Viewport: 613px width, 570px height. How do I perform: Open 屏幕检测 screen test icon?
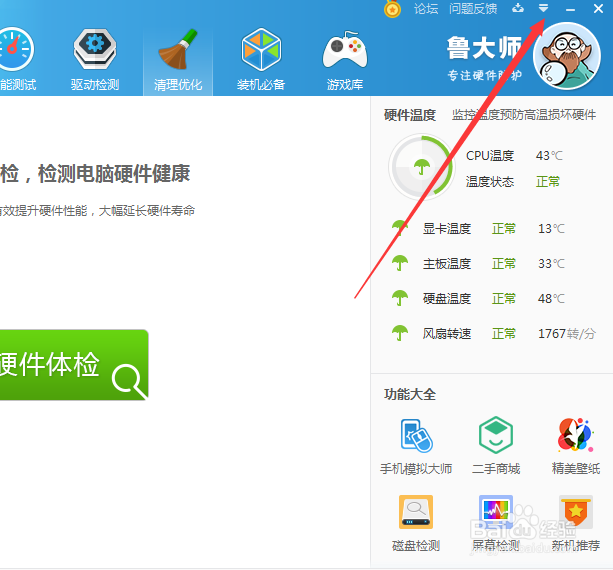(x=496, y=512)
